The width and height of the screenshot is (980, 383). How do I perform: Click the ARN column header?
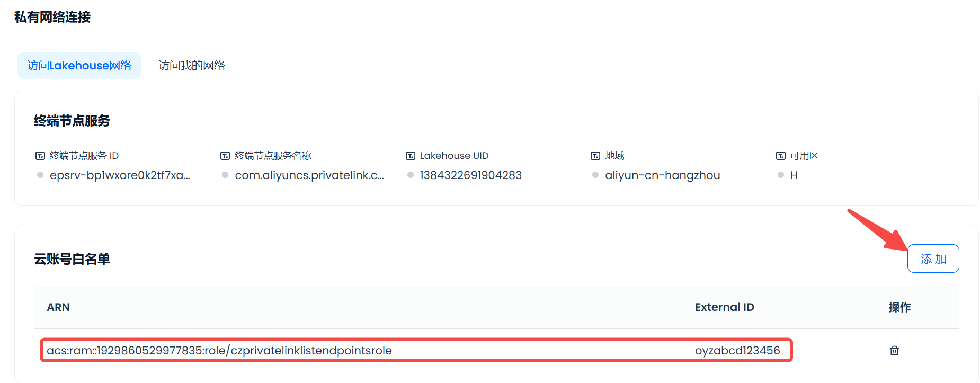[x=58, y=307]
